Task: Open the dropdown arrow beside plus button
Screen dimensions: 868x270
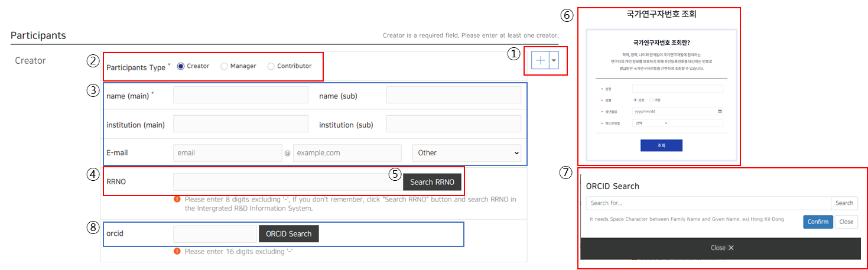Action: [x=554, y=60]
